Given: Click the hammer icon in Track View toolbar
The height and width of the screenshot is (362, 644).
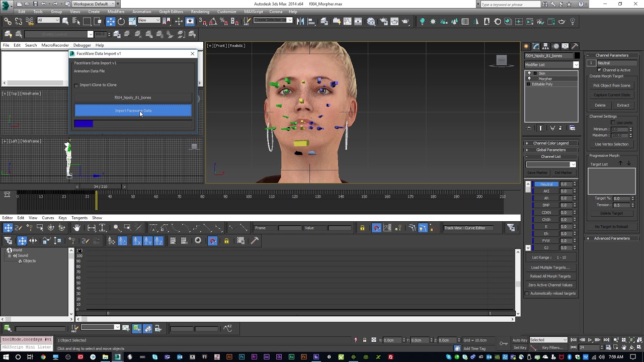Looking at the screenshot, I should coord(255,241).
